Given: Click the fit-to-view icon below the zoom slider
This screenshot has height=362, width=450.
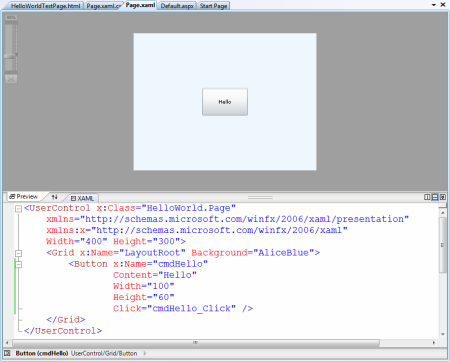Looking at the screenshot, I should [x=11, y=79].
